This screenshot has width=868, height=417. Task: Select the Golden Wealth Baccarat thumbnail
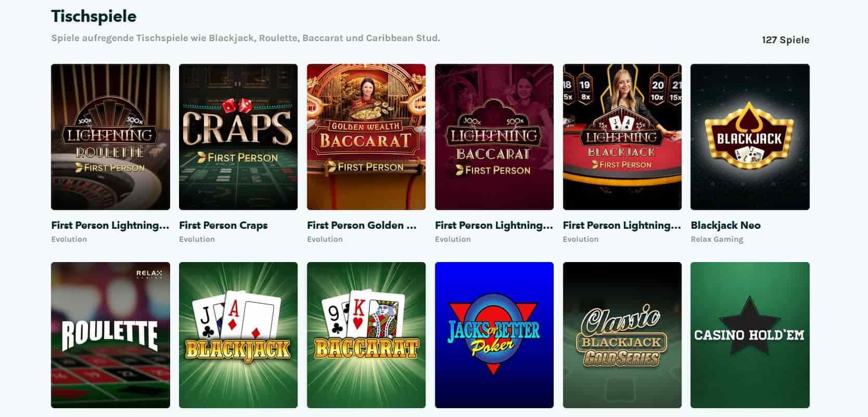pos(366,137)
